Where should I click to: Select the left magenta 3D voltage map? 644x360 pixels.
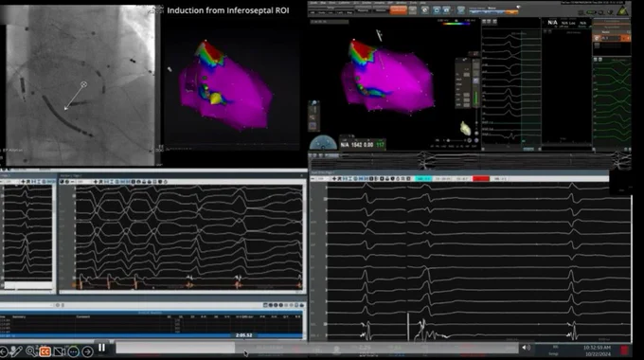(x=225, y=84)
